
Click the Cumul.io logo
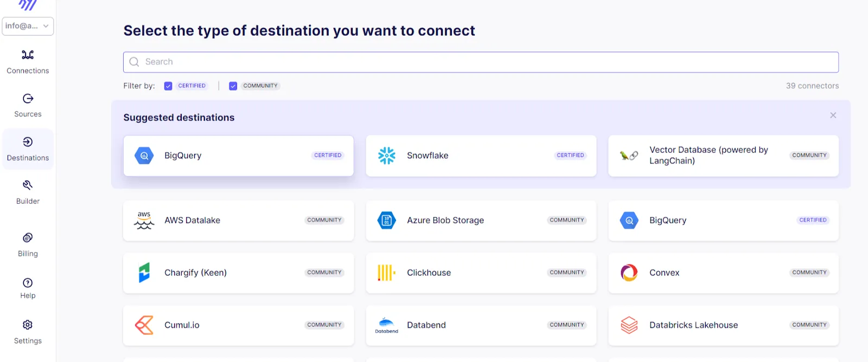[x=144, y=325]
